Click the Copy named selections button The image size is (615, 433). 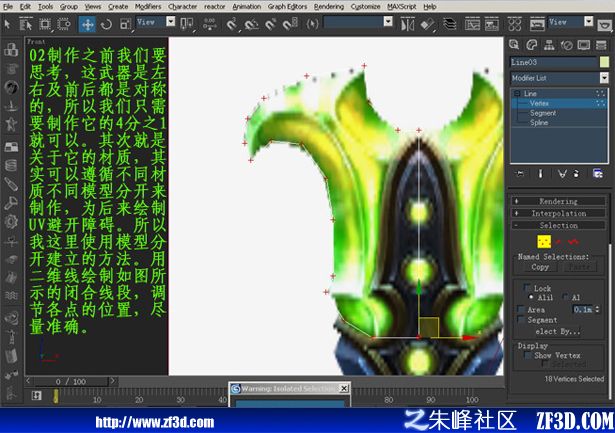click(540, 267)
